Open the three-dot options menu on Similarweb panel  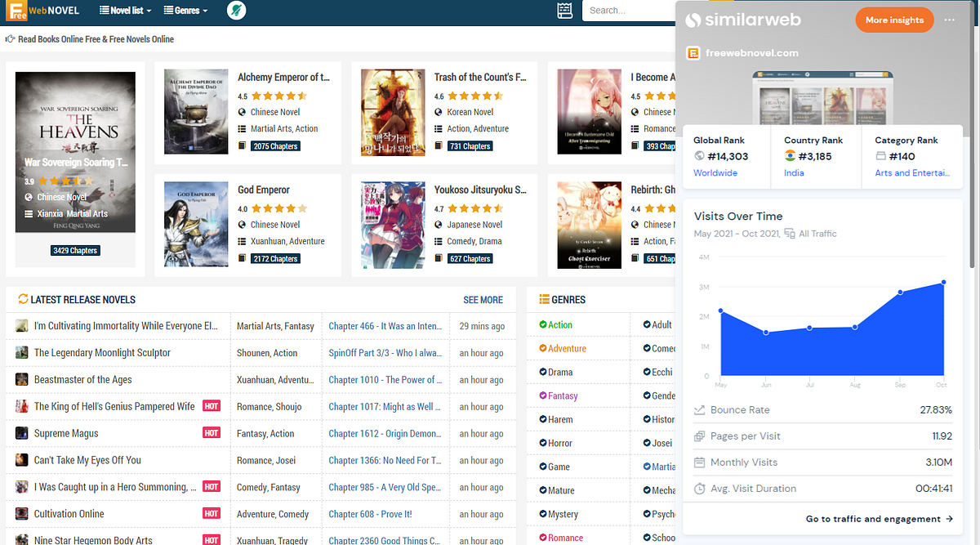(949, 20)
